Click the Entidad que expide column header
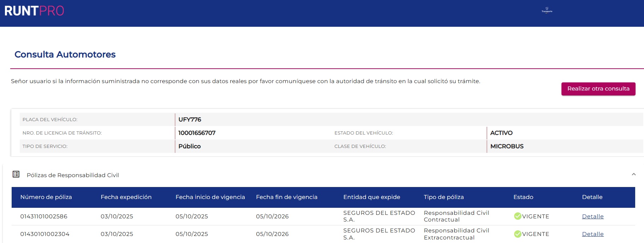The height and width of the screenshot is (243, 644). click(371, 197)
